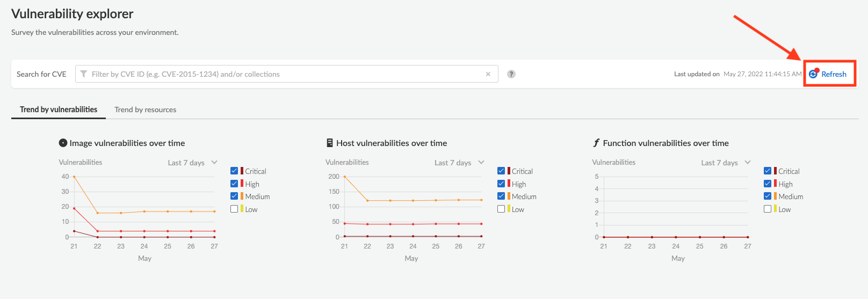Click the Refresh link text
868x299 pixels.
(834, 74)
